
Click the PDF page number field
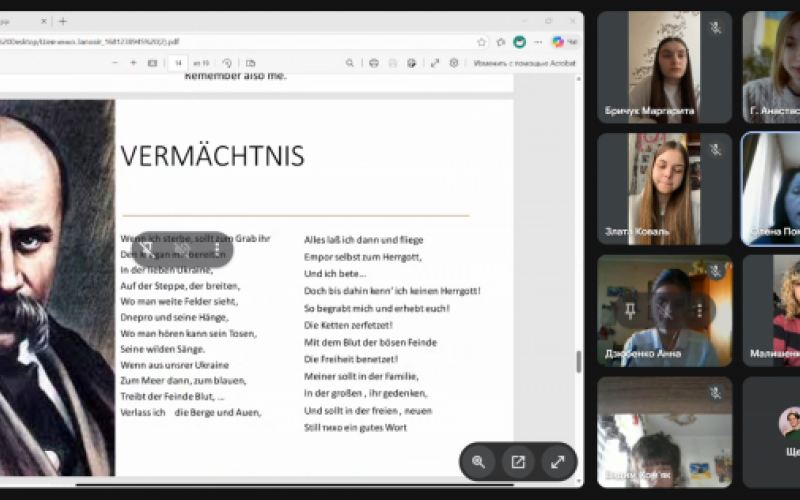pos(178,63)
